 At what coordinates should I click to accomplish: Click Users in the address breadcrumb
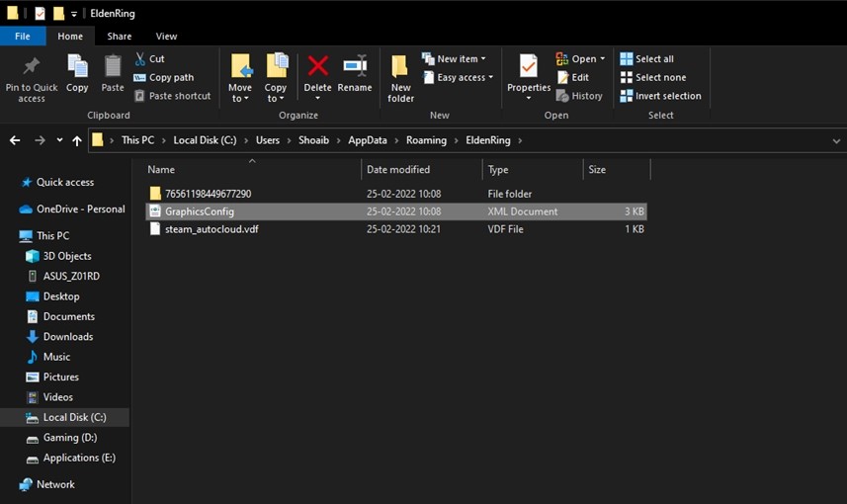click(268, 140)
